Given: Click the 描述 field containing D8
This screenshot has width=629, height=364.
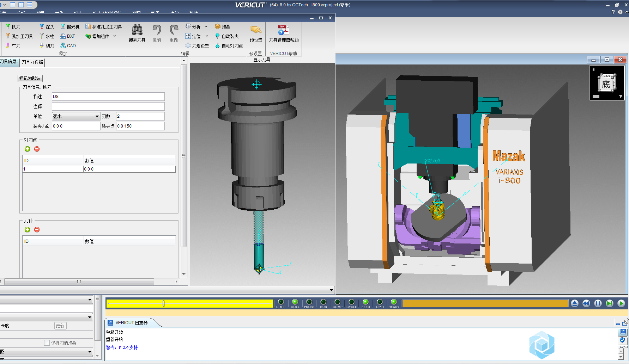Looking at the screenshot, I should tap(108, 97).
